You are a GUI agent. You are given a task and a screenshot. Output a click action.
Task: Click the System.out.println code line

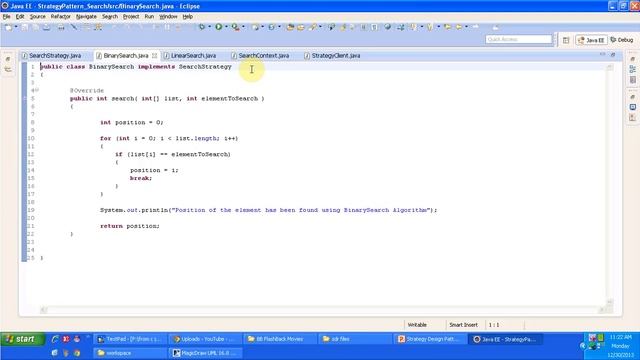tap(268, 210)
